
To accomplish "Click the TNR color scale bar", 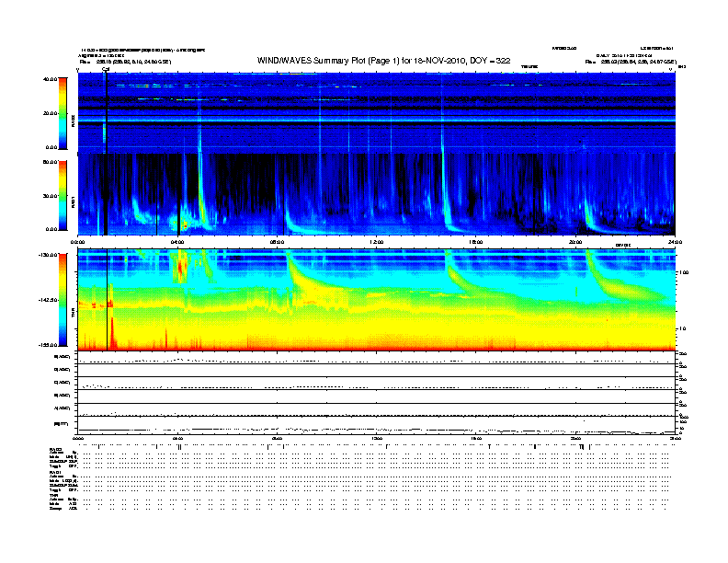I will pos(63,300).
